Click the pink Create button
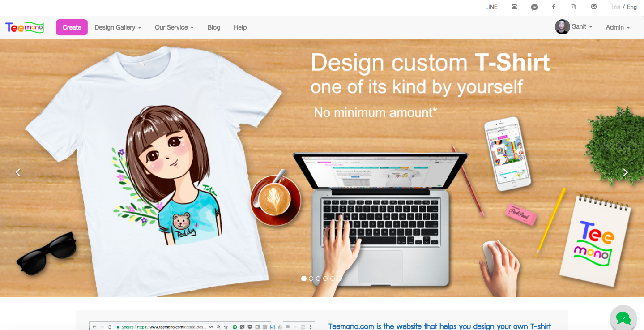Screen dimensions: 644x330 click(72, 27)
